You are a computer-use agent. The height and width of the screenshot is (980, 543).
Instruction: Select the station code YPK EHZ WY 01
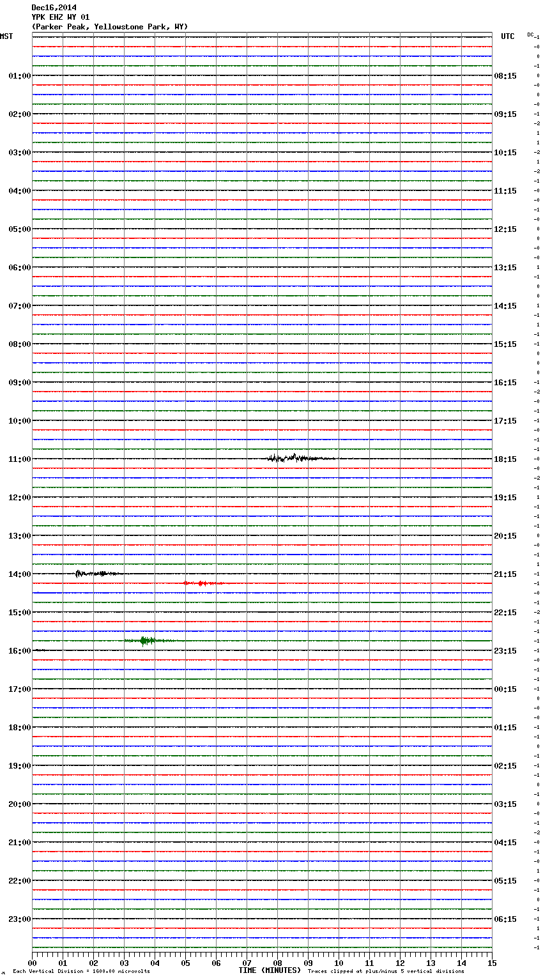coord(61,17)
